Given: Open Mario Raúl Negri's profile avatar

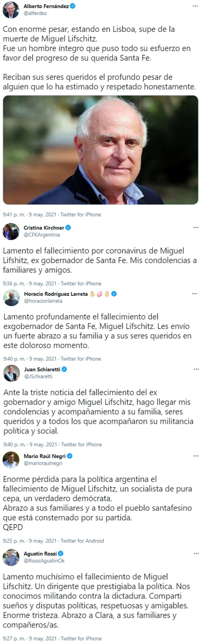Looking at the screenshot, I should pyautogui.click(x=11, y=460).
